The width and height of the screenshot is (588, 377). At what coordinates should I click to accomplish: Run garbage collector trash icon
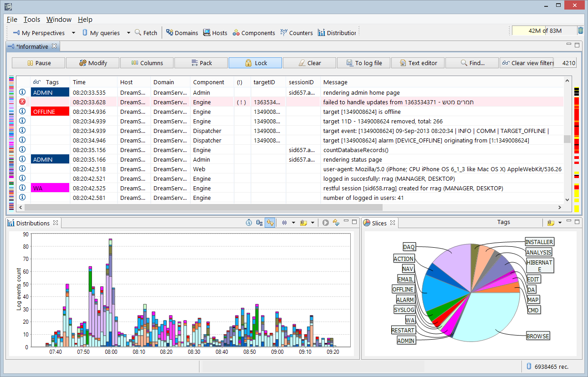(580, 31)
